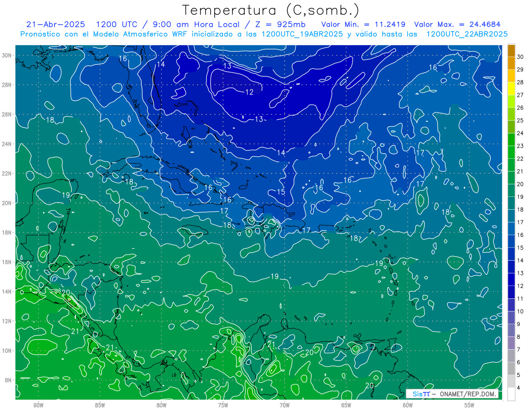
Task: Click longitude axis label "80W"
Action: (x=161, y=405)
